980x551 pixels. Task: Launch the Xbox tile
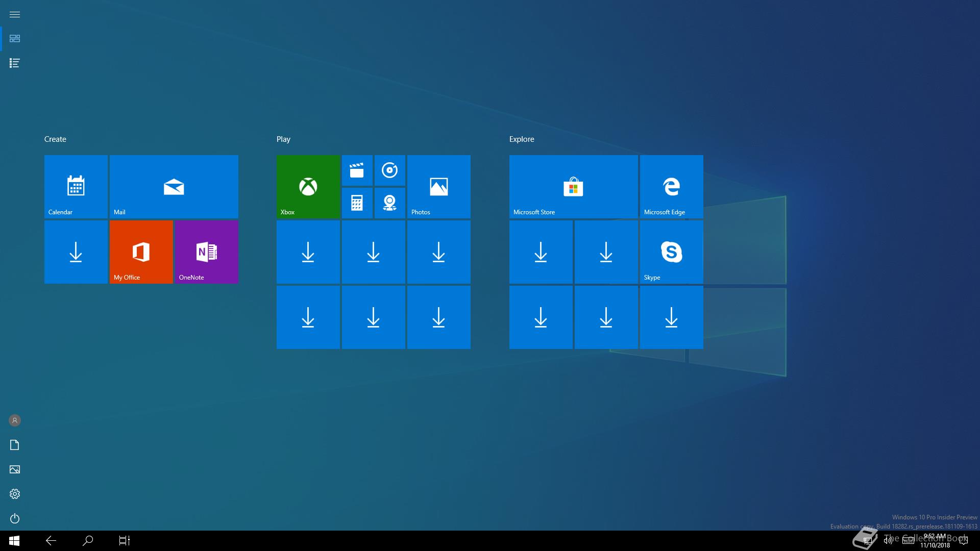point(308,187)
